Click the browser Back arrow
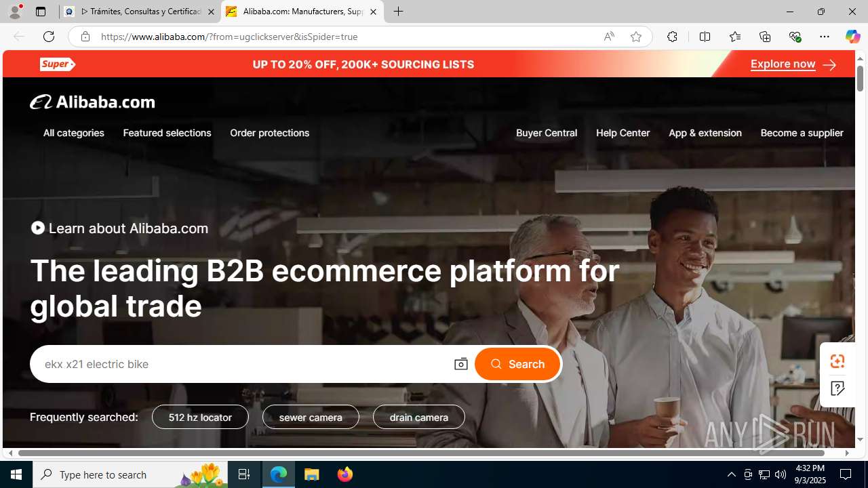The image size is (868, 488). 19,37
